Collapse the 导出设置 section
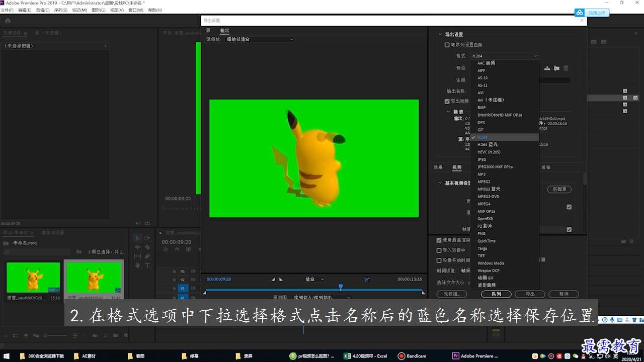The image size is (644, 362). [440, 35]
